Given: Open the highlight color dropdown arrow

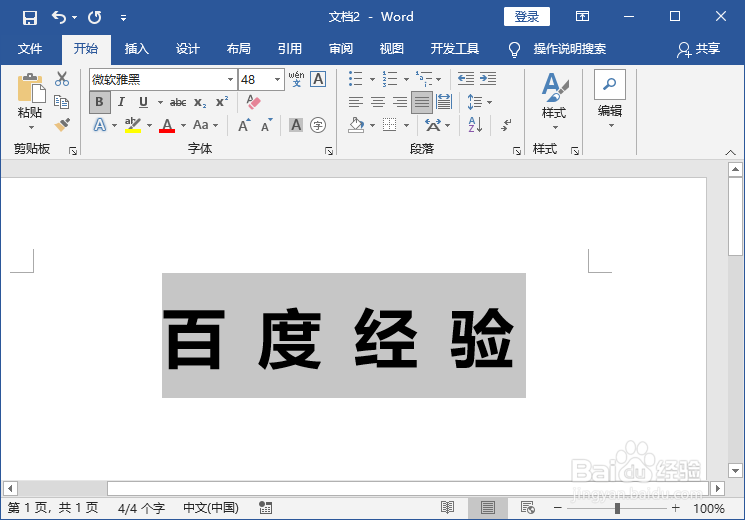Looking at the screenshot, I should pos(149,125).
